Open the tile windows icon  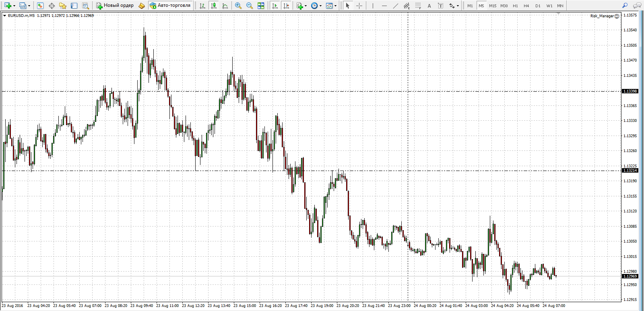[x=261, y=6]
